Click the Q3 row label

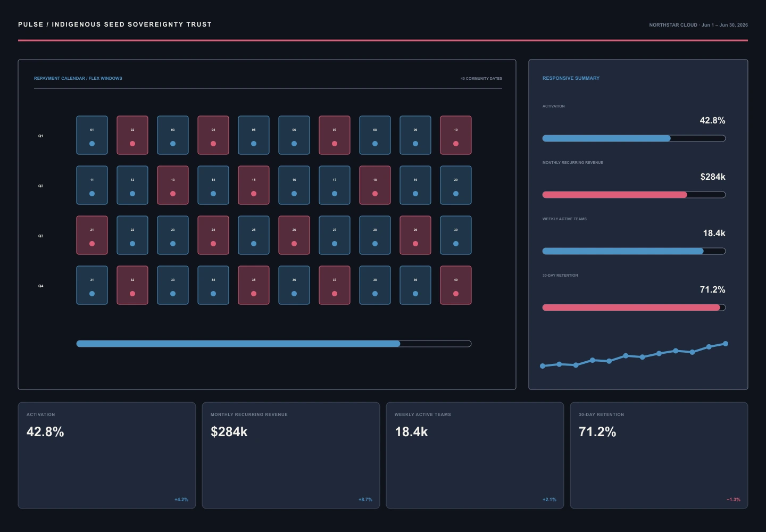(40, 236)
